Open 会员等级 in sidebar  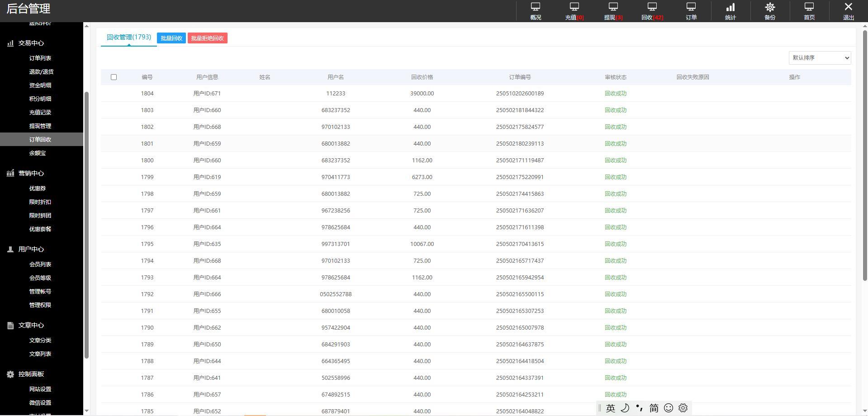(x=40, y=278)
